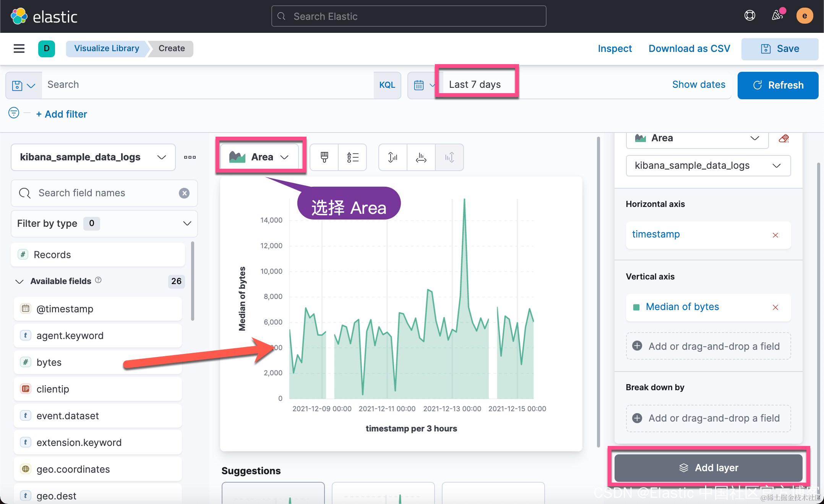Click the Add layer button
This screenshot has height=504, width=824.
708,468
